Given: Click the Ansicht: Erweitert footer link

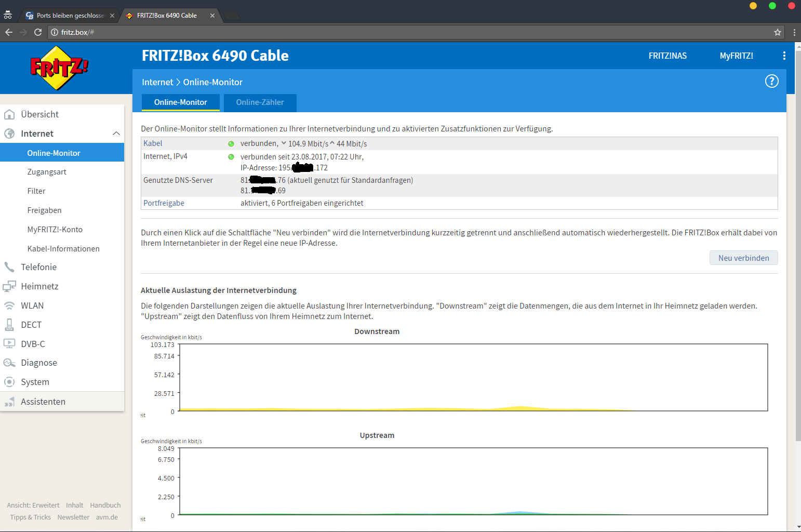Looking at the screenshot, I should [33, 505].
